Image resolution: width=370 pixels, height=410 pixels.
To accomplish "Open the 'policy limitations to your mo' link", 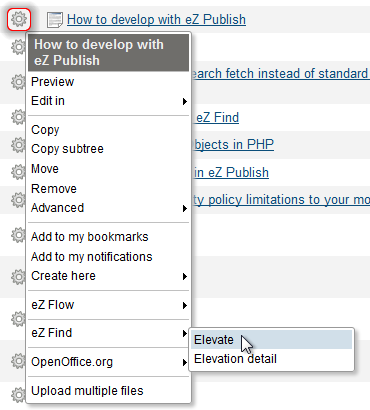I will [x=281, y=200].
